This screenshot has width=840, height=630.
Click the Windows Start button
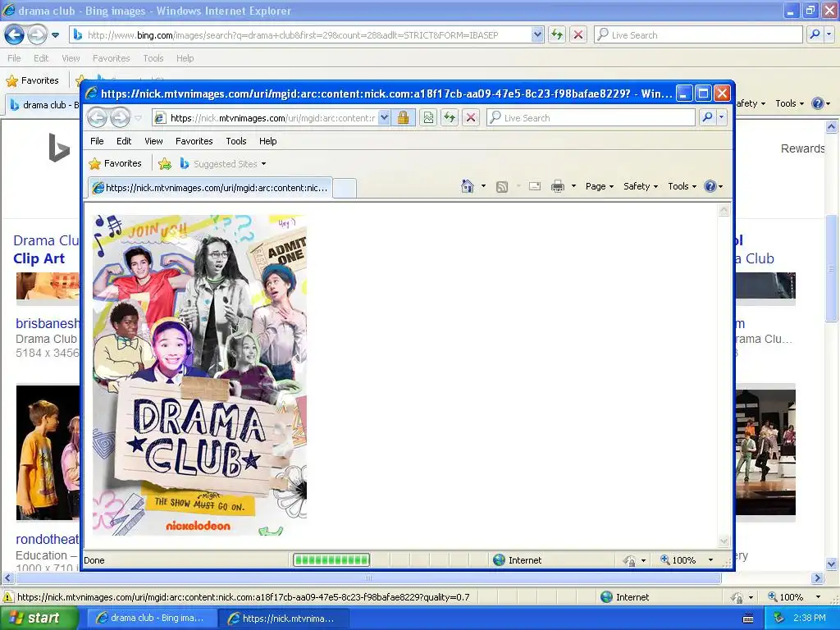(x=39, y=618)
